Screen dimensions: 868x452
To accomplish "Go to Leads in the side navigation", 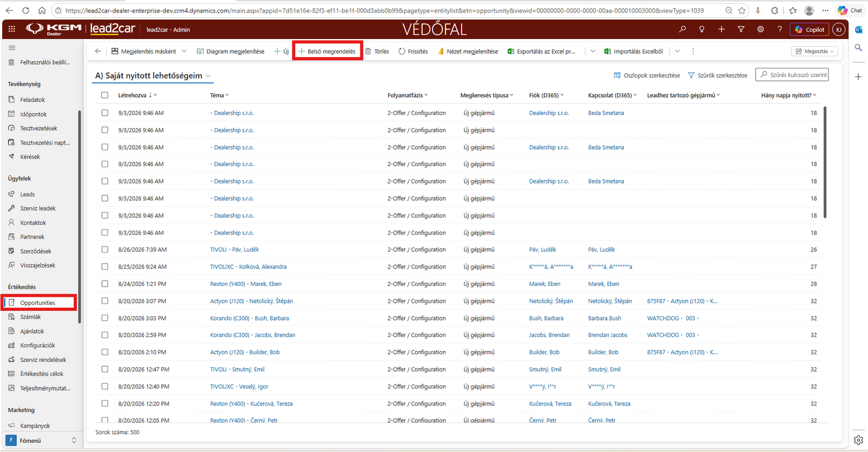I will (27, 194).
